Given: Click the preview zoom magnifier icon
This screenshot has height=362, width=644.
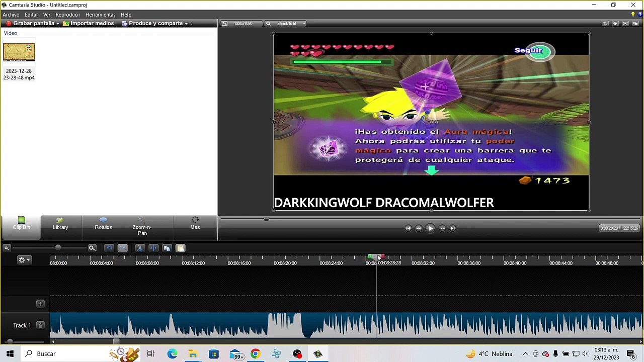Looking at the screenshot, I should pyautogui.click(x=268, y=23).
